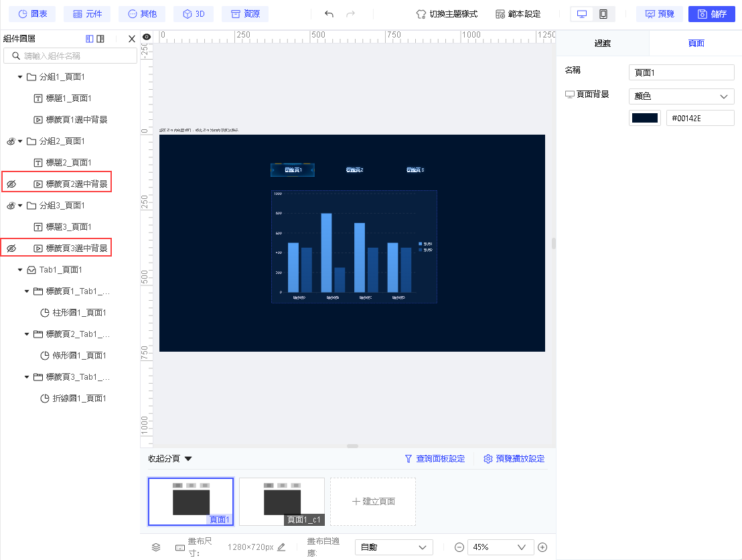Click the tab-page icon of 標籤頁1_Tab1
The height and width of the screenshot is (560, 742).
pyautogui.click(x=38, y=291)
